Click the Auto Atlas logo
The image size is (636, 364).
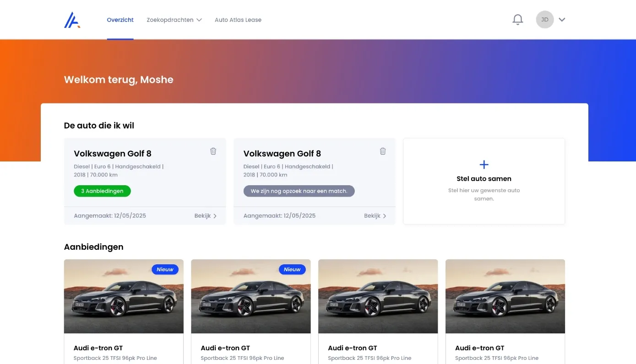coord(72,20)
